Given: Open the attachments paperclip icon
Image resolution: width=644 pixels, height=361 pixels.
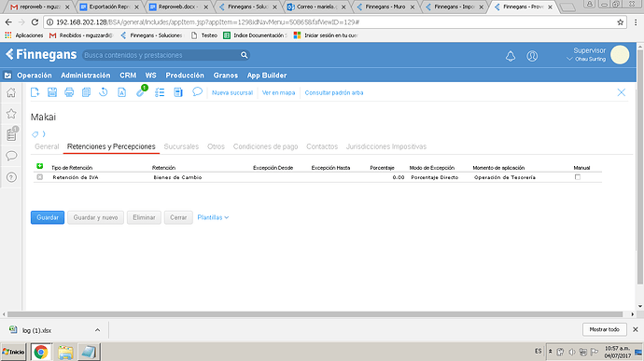Looking at the screenshot, I should (140, 92).
